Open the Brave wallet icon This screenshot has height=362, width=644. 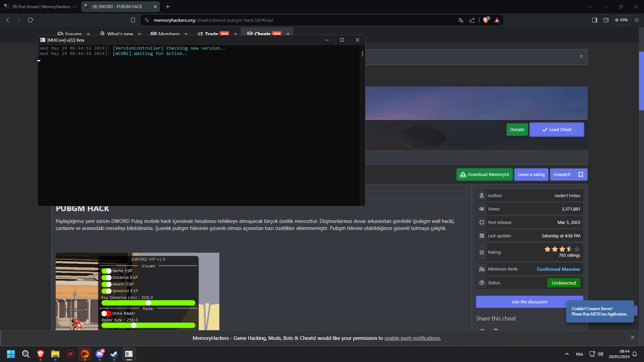click(x=606, y=20)
